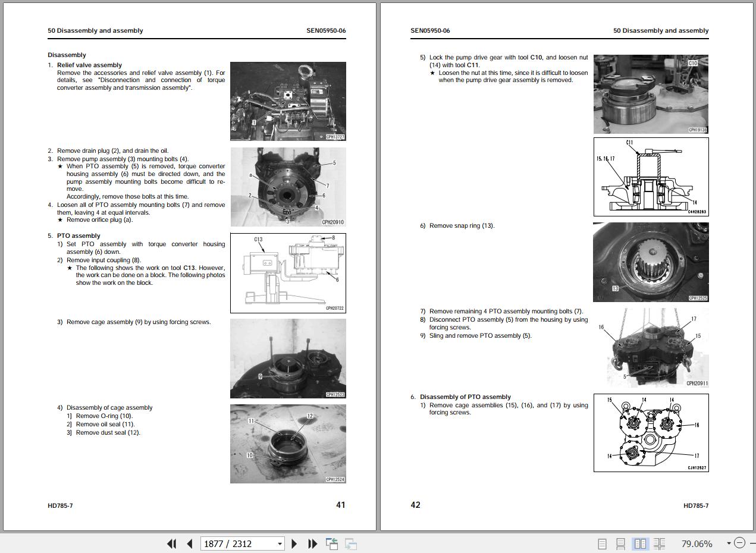Expand the zoom level dropdown
The image size is (756, 553).
pos(728,543)
